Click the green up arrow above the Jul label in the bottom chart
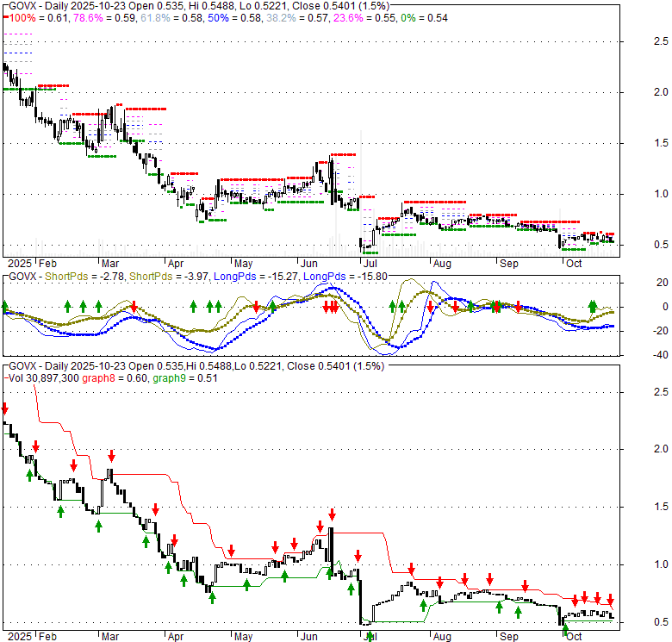The width and height of the screenshot is (672, 642). [x=370, y=636]
